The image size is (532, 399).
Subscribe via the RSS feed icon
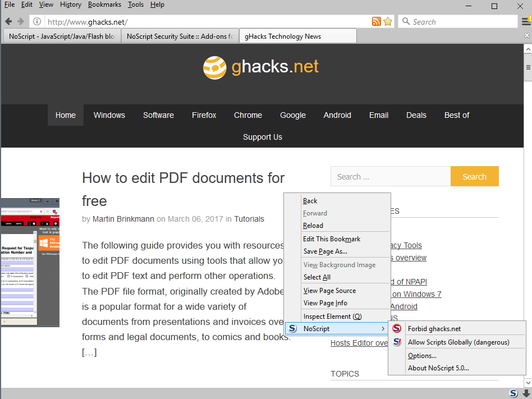[376, 22]
